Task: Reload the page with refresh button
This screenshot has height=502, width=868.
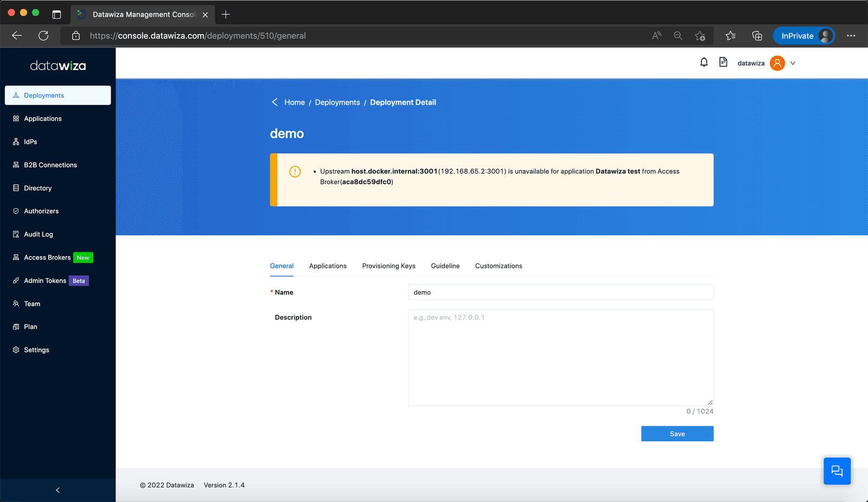Action: (x=43, y=36)
